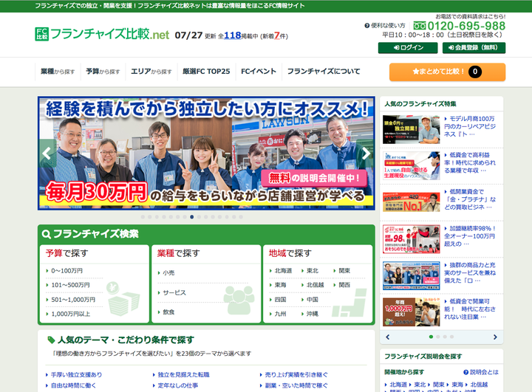The height and width of the screenshot is (392, 532).
Task: Open the 説明会とは help link
Action: (481, 372)
